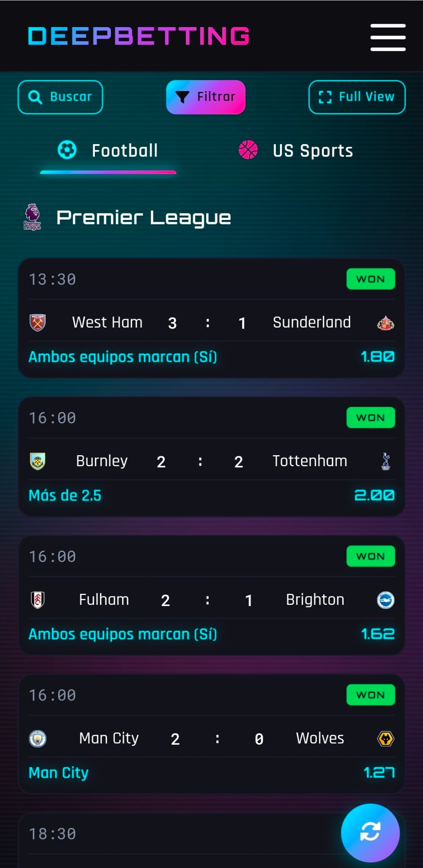Select the Fulham club crest
The height and width of the screenshot is (868, 423).
(x=38, y=600)
